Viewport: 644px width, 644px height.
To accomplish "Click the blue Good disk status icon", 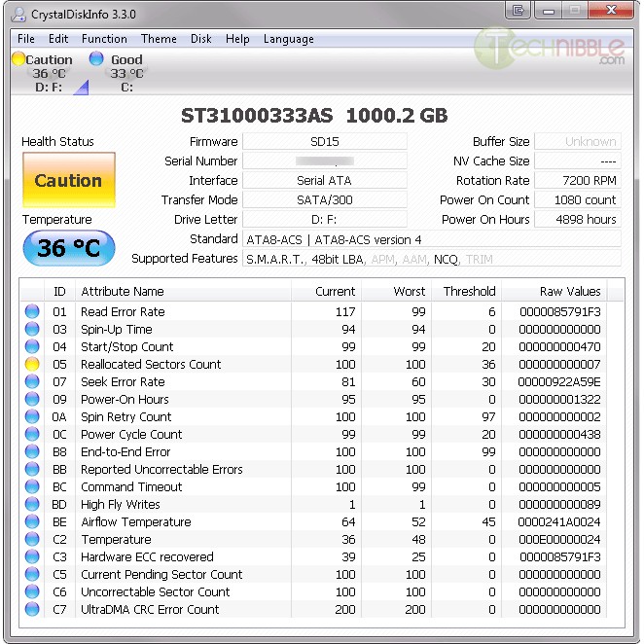I will tap(96, 59).
